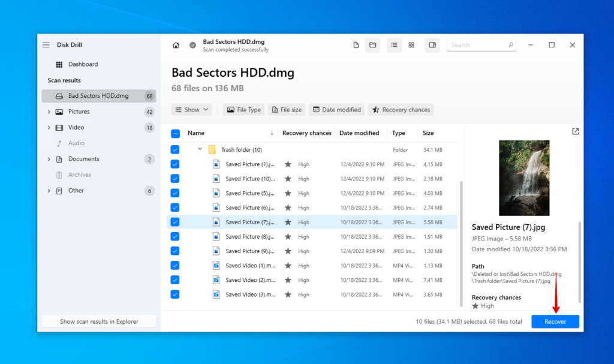Toggle the preview panel
This screenshot has height=364, width=614.
[x=432, y=44]
